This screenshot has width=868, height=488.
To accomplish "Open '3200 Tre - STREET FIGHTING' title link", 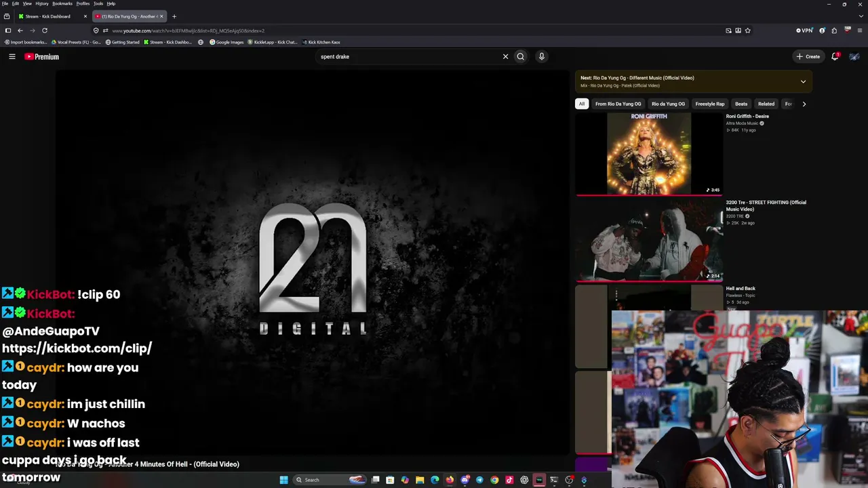I will 766,205.
